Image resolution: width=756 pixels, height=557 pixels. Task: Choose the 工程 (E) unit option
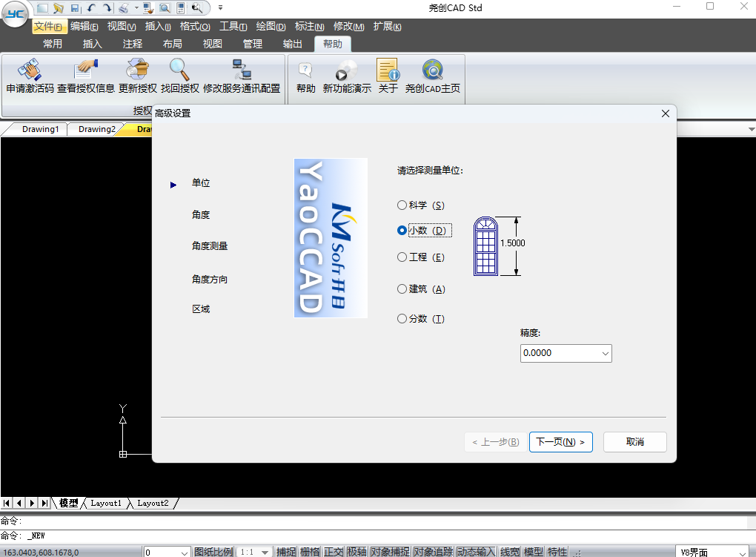pyautogui.click(x=402, y=257)
